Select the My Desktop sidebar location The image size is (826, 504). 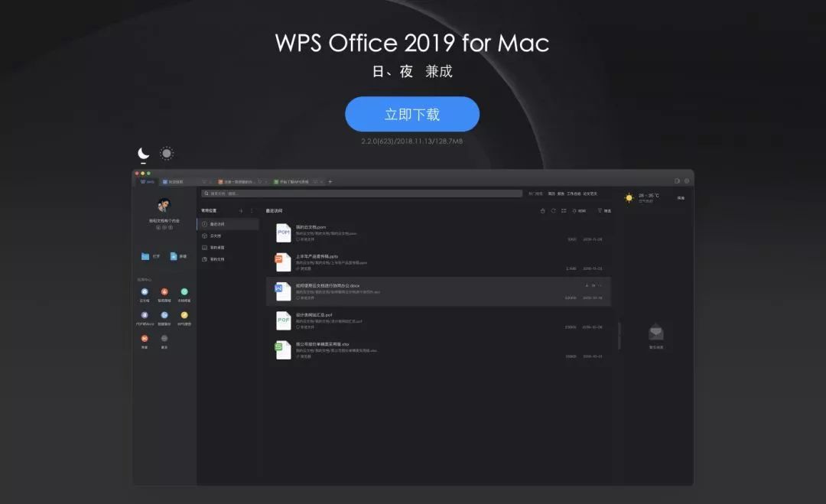[x=228, y=248]
